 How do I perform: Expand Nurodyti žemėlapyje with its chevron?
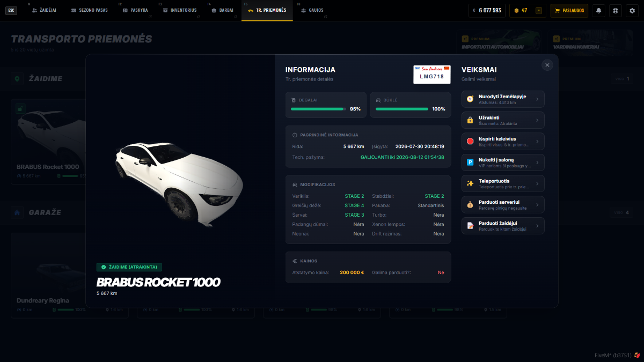pyautogui.click(x=538, y=99)
